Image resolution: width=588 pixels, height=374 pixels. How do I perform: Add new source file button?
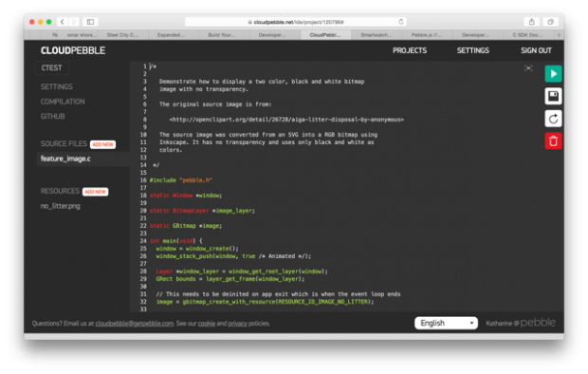(102, 144)
